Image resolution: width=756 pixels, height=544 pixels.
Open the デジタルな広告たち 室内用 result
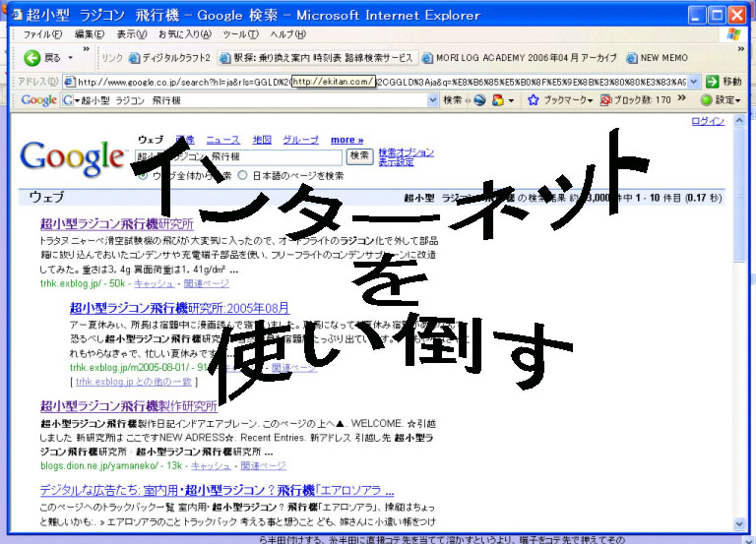click(217, 491)
